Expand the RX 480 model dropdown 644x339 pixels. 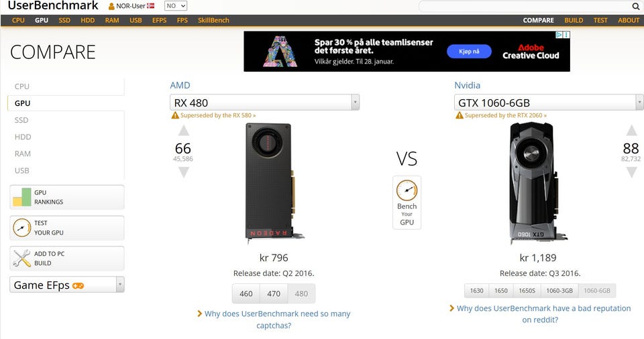click(356, 103)
